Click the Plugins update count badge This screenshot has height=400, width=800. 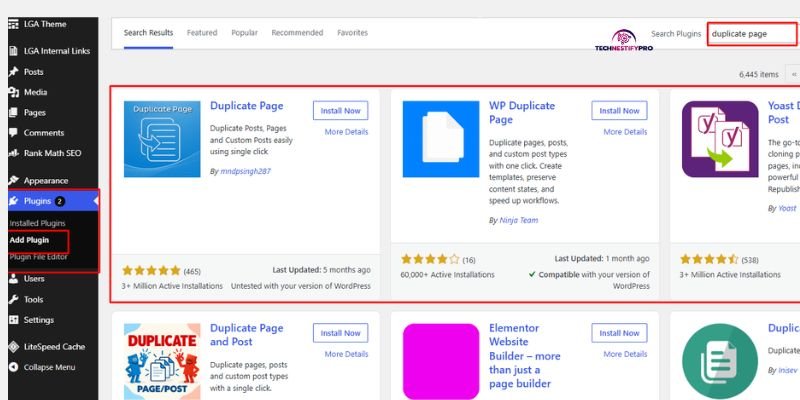click(x=60, y=202)
